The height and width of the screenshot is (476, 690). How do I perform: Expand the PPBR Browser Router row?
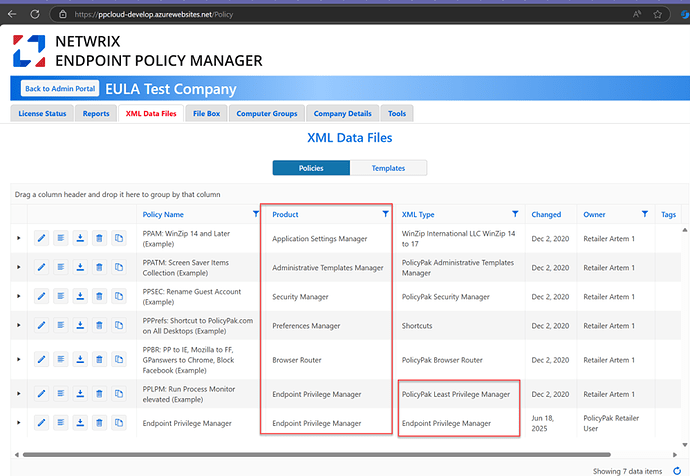18,359
